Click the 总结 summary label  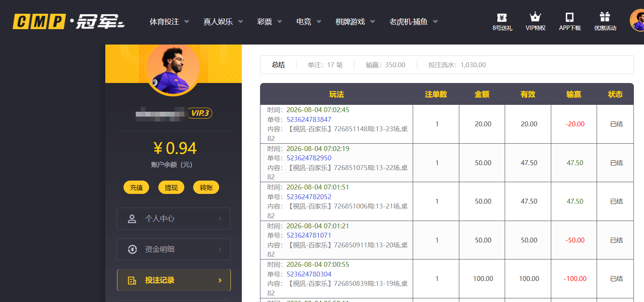click(278, 65)
